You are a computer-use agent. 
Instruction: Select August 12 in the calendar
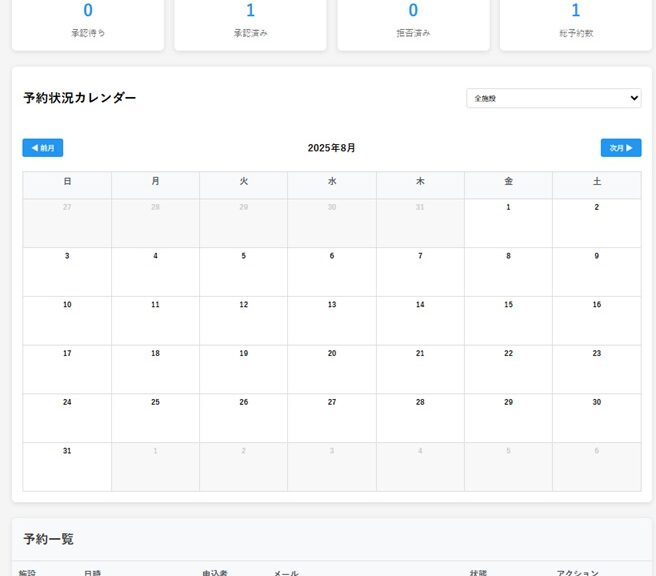pos(243,321)
